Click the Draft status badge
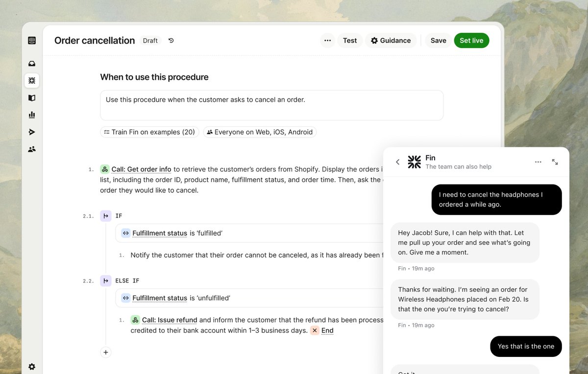Screen dimensions: 588x374 (x=150, y=41)
